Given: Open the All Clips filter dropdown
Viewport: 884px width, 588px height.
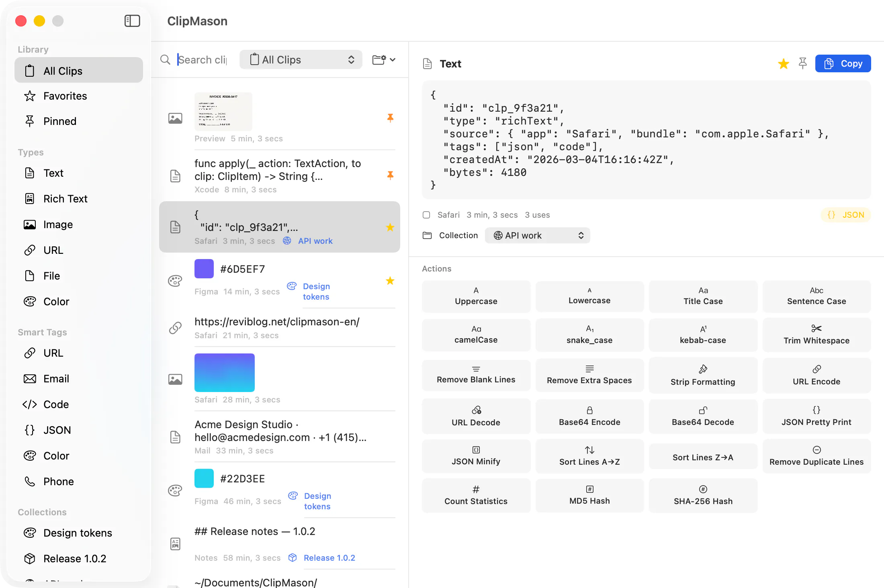Looking at the screenshot, I should (301, 60).
